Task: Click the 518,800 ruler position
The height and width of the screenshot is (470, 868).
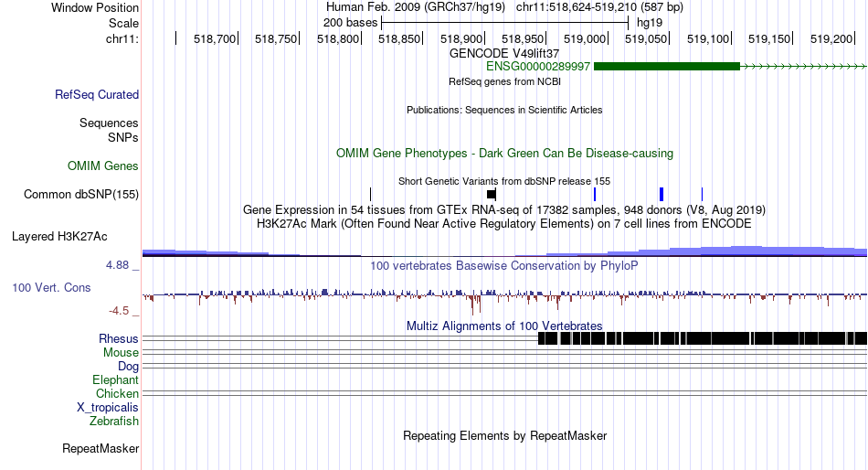Action: tap(338, 38)
